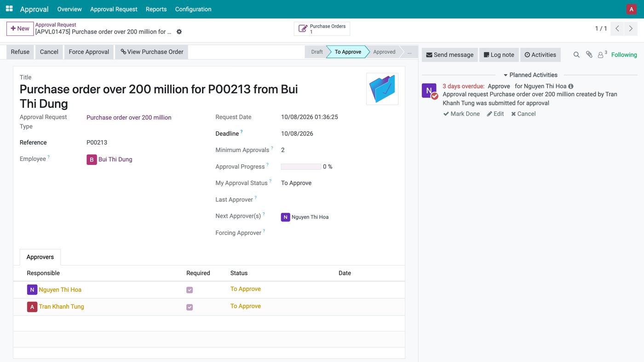The height and width of the screenshot is (362, 644).
Task: Toggle Required checkbox for Tran Khanh Tung
Action: coord(190,307)
